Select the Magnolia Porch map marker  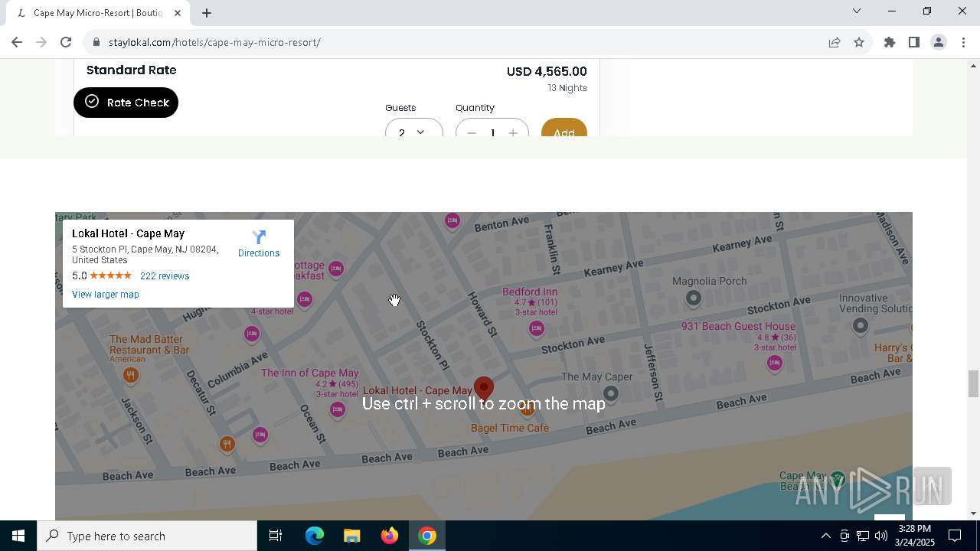(694, 298)
